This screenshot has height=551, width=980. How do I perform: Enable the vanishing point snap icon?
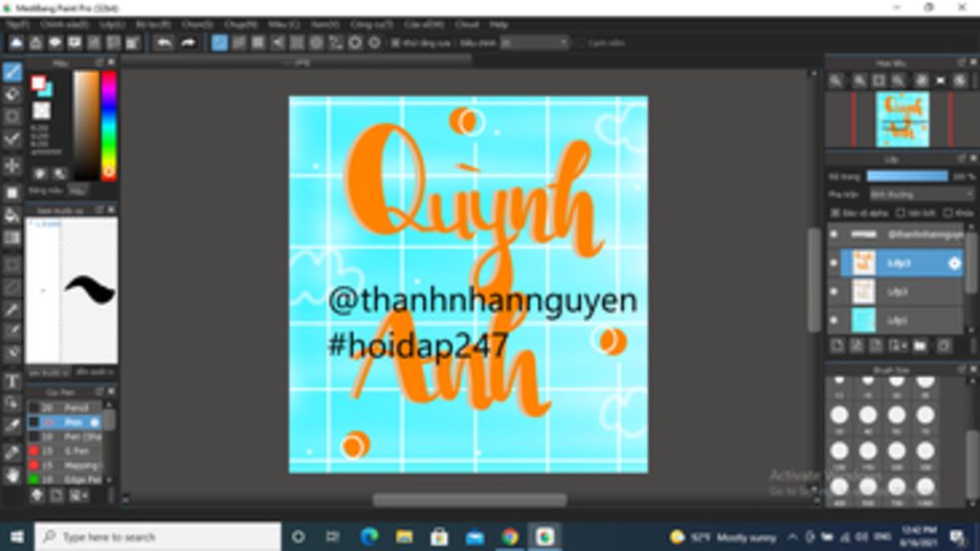pos(278,42)
